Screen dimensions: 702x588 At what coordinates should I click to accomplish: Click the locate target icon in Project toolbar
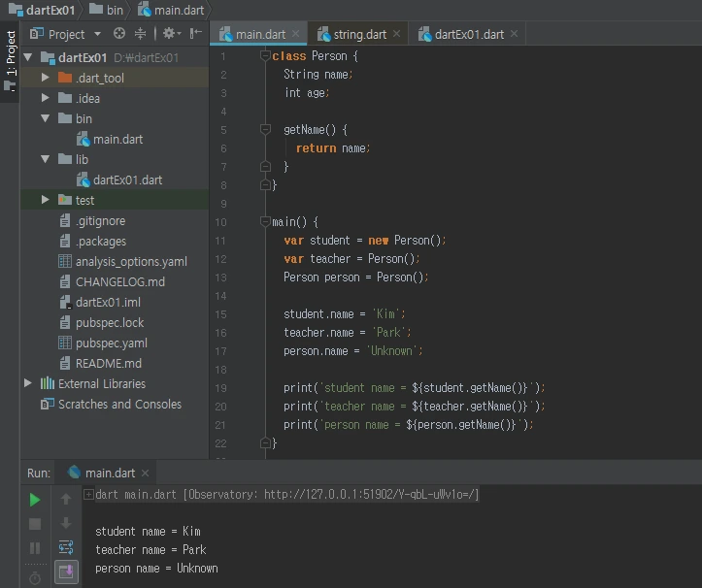(119, 34)
